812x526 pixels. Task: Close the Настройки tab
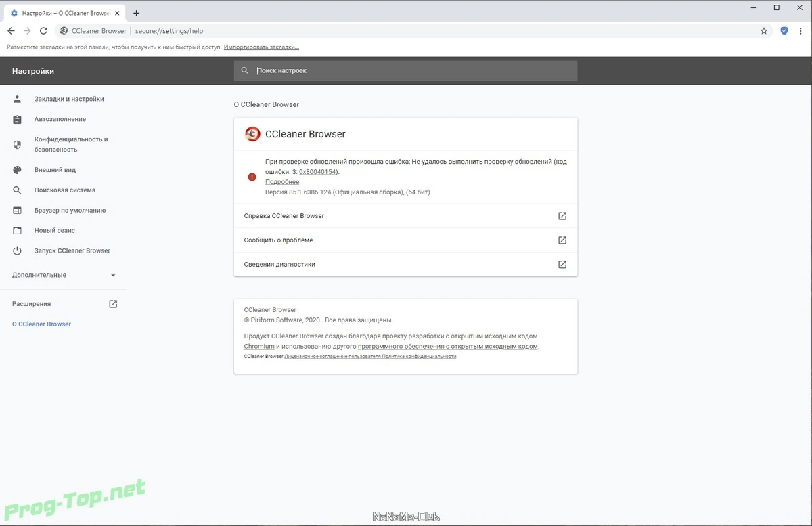[118, 13]
